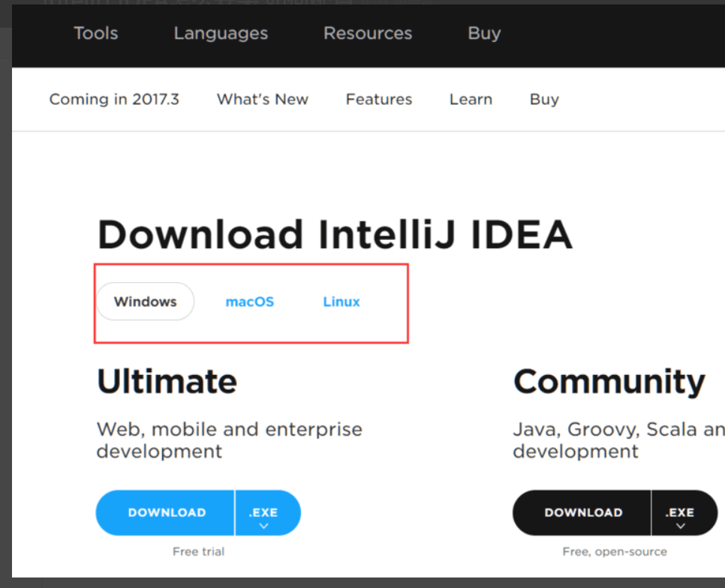Screen dimensions: 725x588
Task: Click the Ultimate edition heading
Action: click(167, 381)
